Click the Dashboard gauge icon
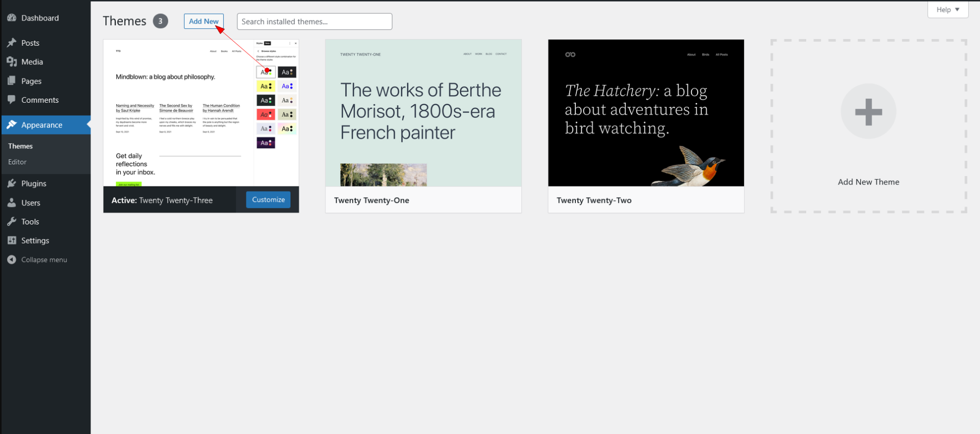The width and height of the screenshot is (980, 434). (12, 18)
